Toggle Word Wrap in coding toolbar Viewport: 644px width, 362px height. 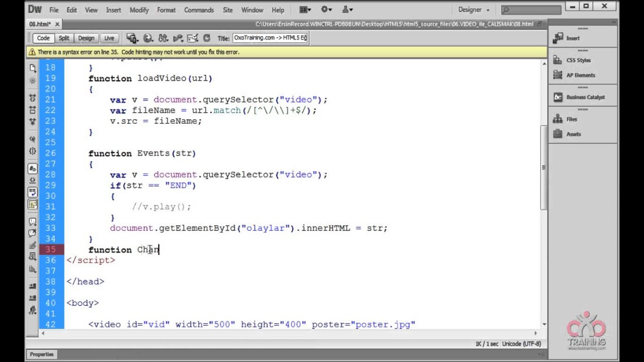coord(33,192)
